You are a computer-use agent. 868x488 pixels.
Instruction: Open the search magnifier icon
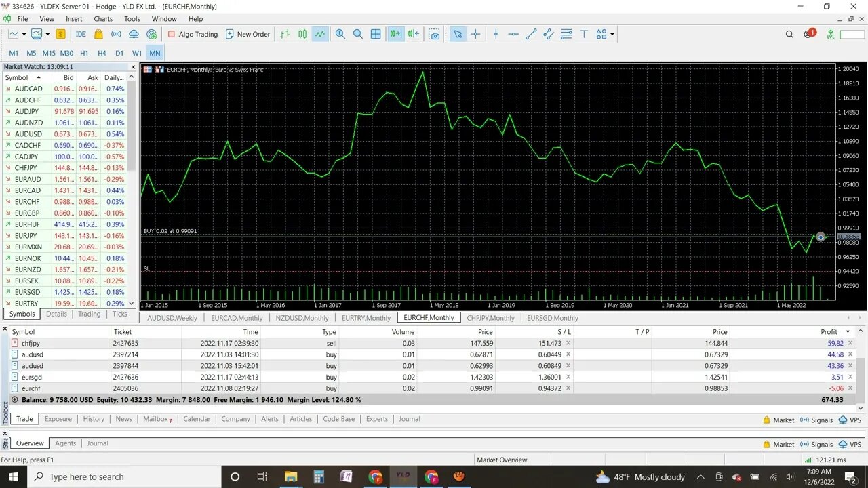click(789, 34)
